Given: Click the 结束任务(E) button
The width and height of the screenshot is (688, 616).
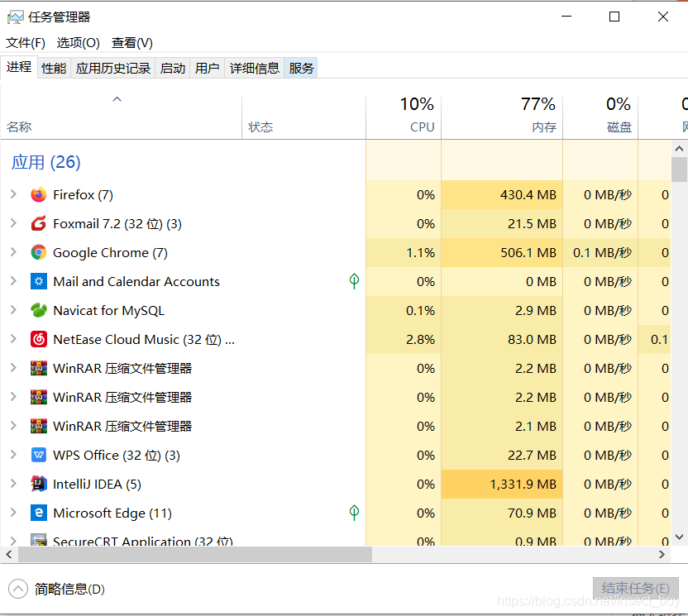Looking at the screenshot, I should click(635, 589).
